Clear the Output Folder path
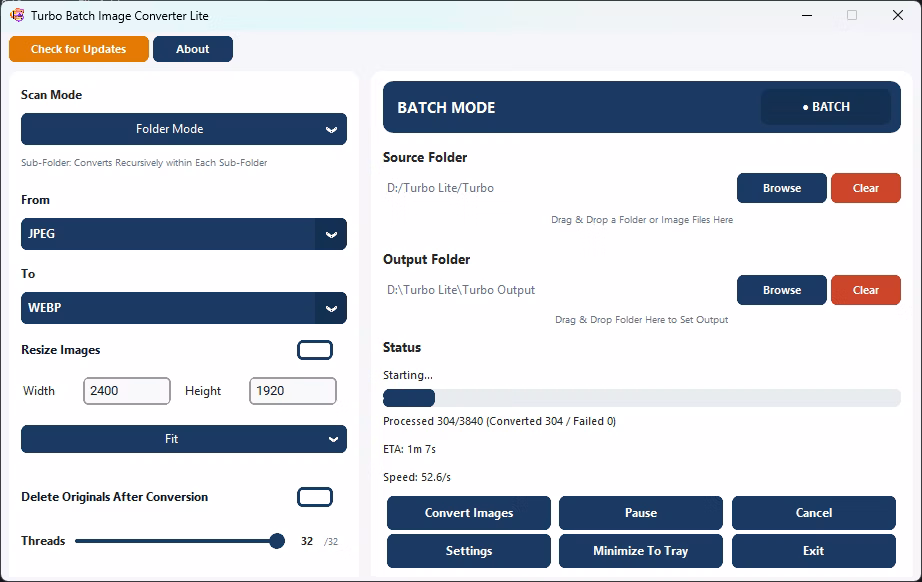922x582 pixels. click(x=866, y=290)
